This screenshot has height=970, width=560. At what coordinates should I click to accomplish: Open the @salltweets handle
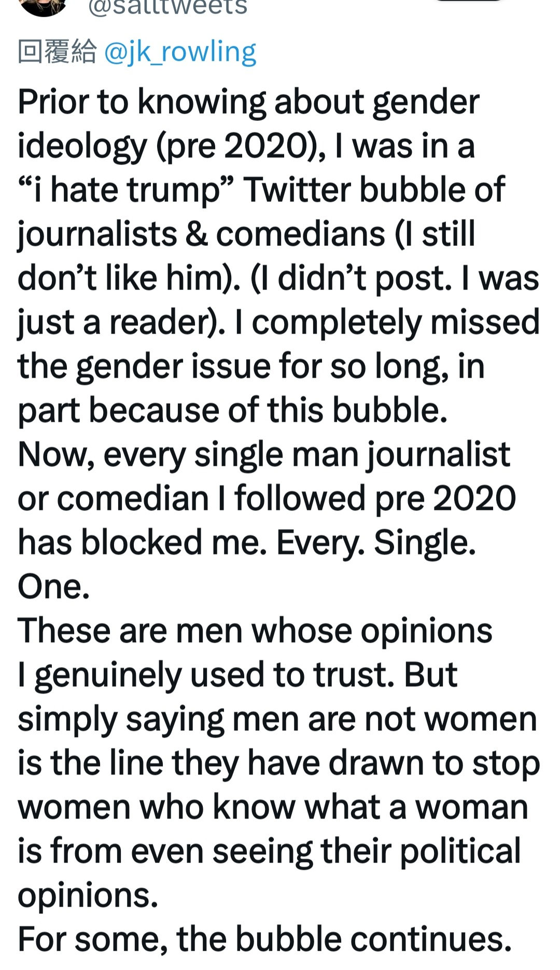click(167, 7)
